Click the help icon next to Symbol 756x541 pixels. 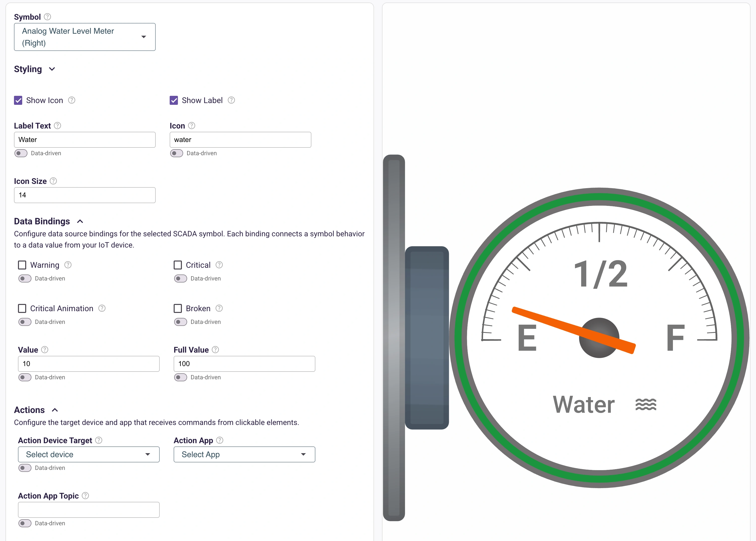48,17
